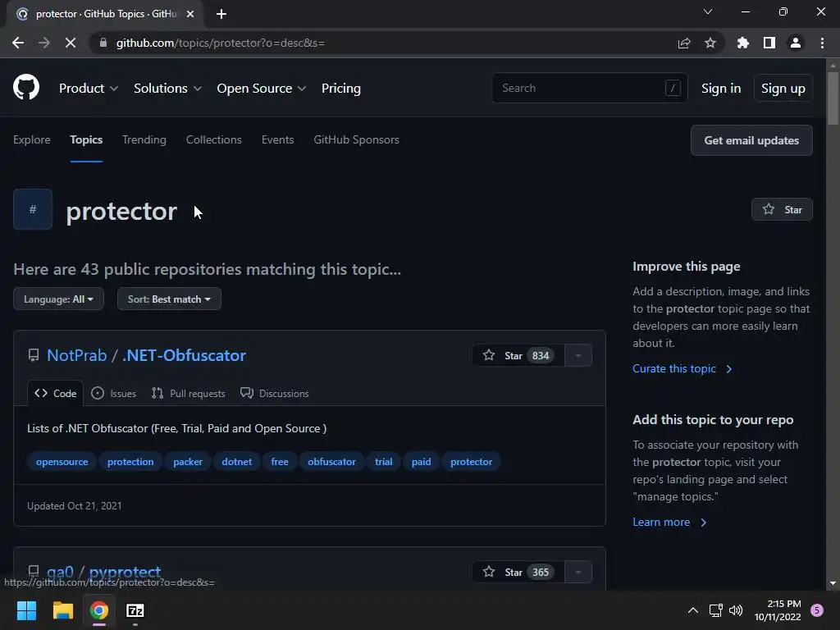Click the slash shortcut icon in search

point(673,88)
